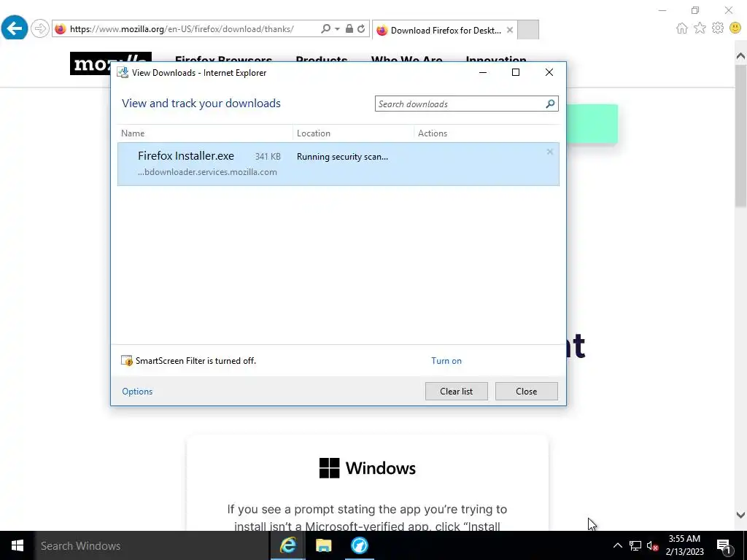The image size is (747, 560).
Task: Open the Windows Start menu
Action: (18, 545)
